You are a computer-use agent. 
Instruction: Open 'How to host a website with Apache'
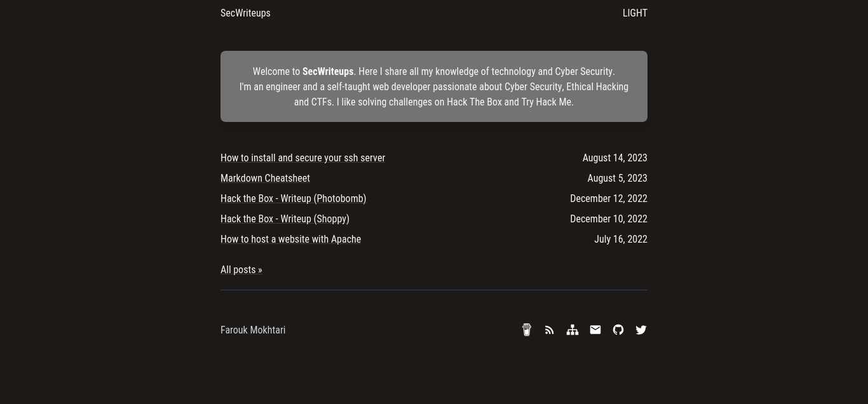tap(290, 239)
